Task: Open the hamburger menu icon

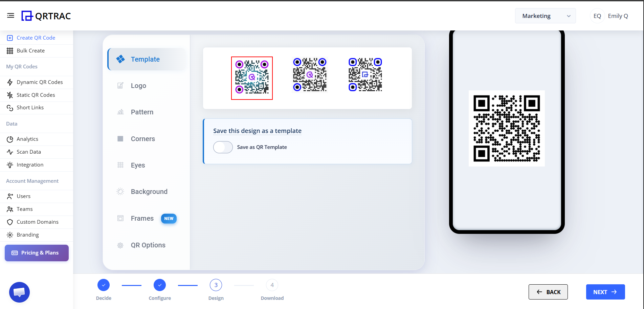Action: click(10, 16)
